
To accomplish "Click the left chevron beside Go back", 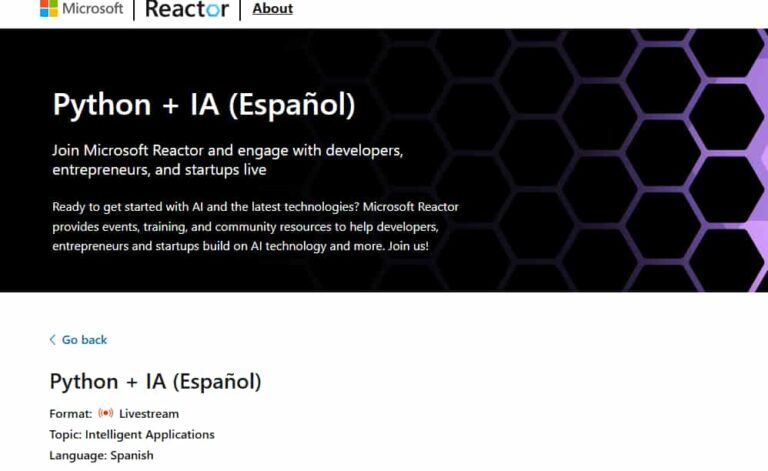I will point(53,340).
